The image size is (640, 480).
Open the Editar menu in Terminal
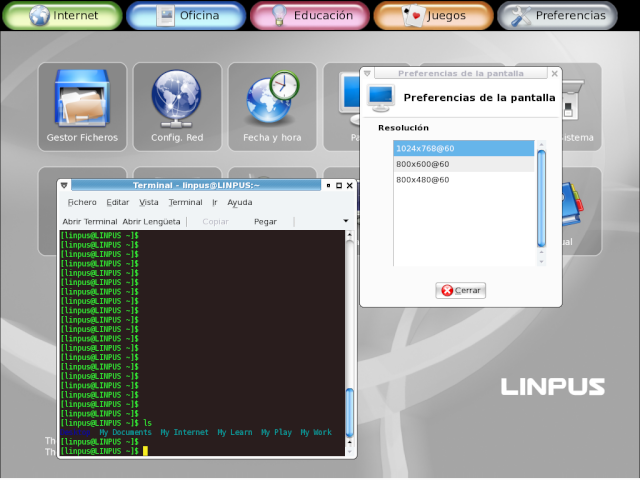(x=118, y=202)
